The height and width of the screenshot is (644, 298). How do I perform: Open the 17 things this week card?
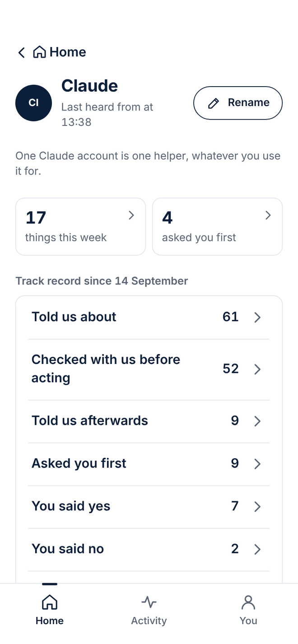coord(81,226)
